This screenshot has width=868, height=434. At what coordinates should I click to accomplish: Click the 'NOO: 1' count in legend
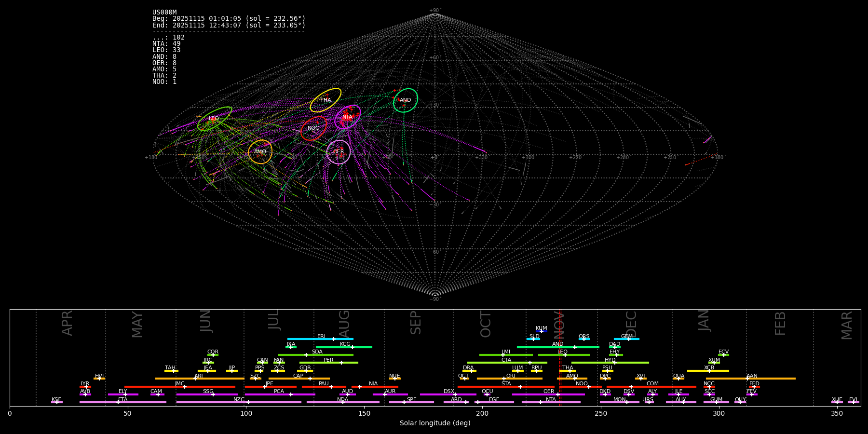(164, 82)
